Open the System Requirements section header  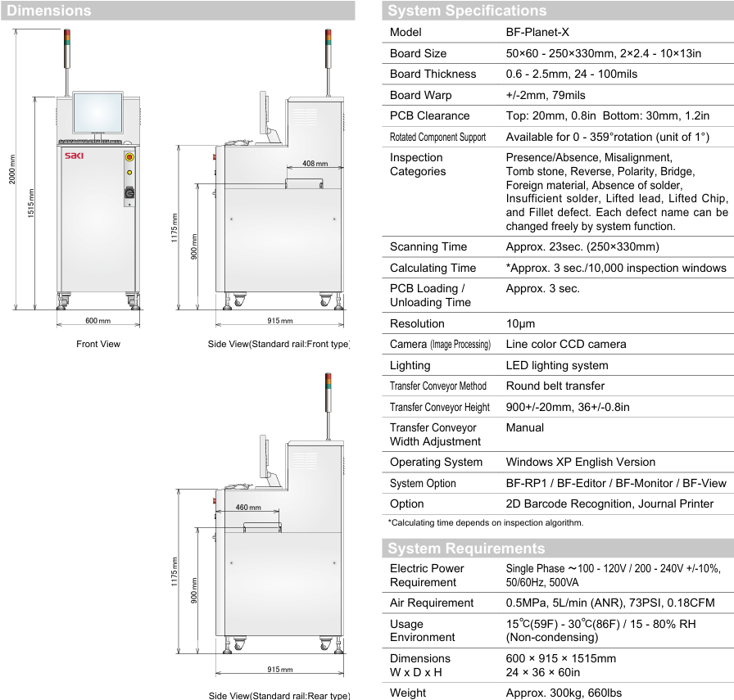(x=467, y=548)
